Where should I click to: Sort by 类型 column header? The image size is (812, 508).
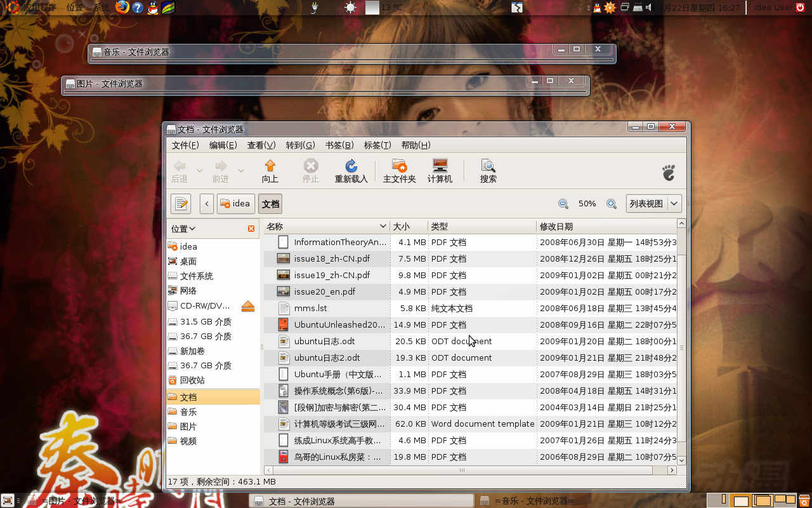tap(482, 227)
